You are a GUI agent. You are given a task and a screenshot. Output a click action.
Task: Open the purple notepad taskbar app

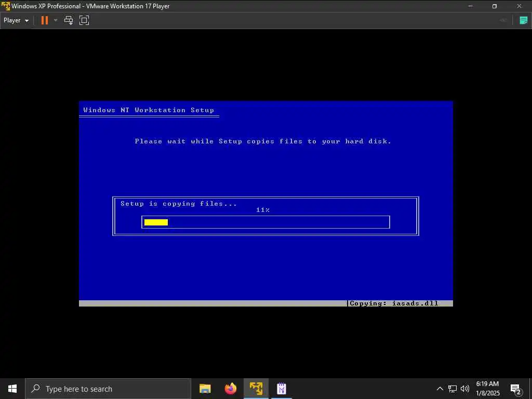(x=282, y=389)
